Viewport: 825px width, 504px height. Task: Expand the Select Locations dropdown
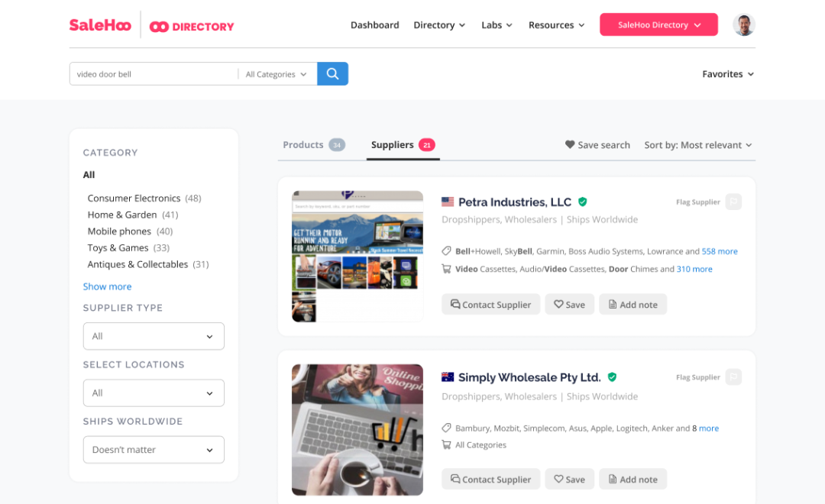tap(154, 393)
